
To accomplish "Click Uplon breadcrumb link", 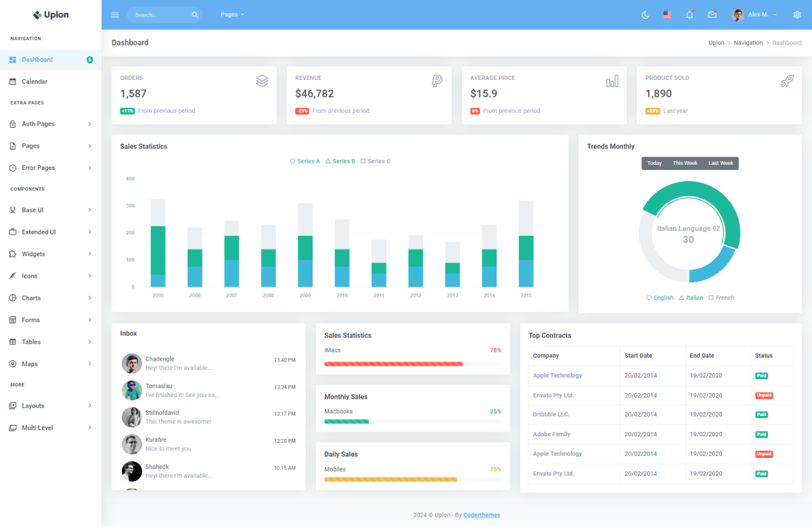I will click(x=716, y=43).
